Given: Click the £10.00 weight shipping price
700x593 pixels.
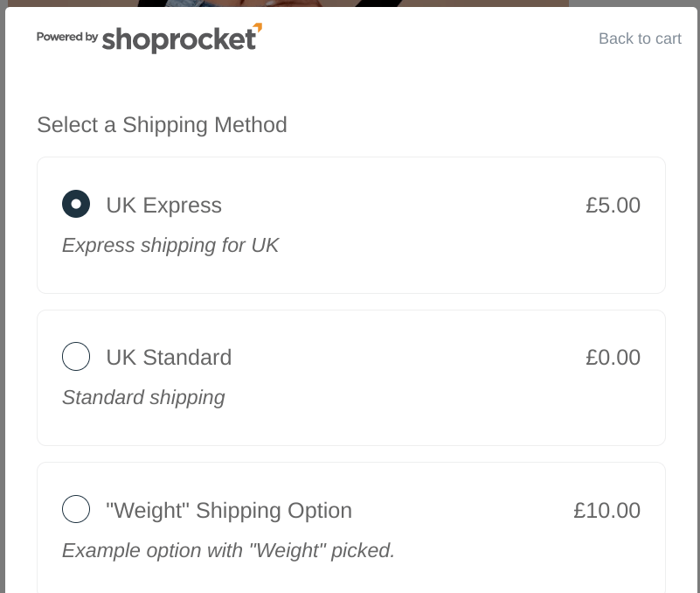Looking at the screenshot, I should coord(606,511).
